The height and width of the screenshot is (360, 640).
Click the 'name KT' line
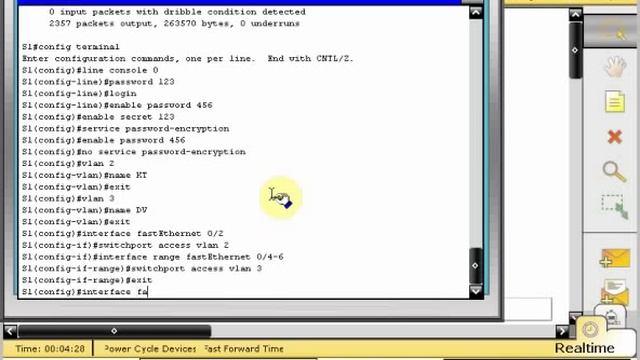(84, 175)
